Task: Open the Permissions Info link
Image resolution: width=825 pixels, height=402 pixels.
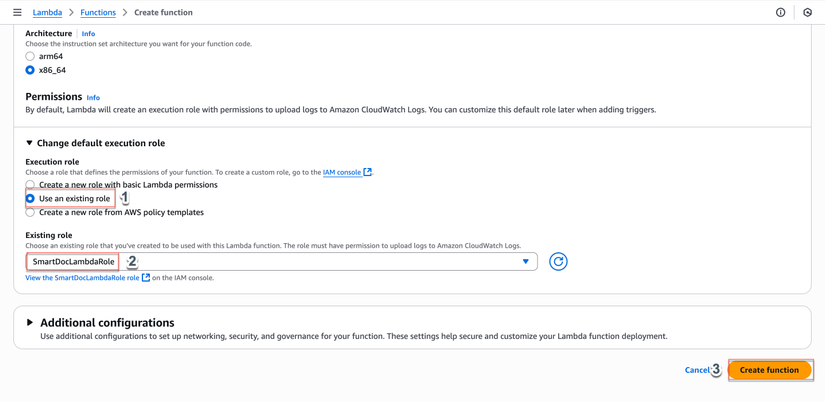Action: coord(93,98)
